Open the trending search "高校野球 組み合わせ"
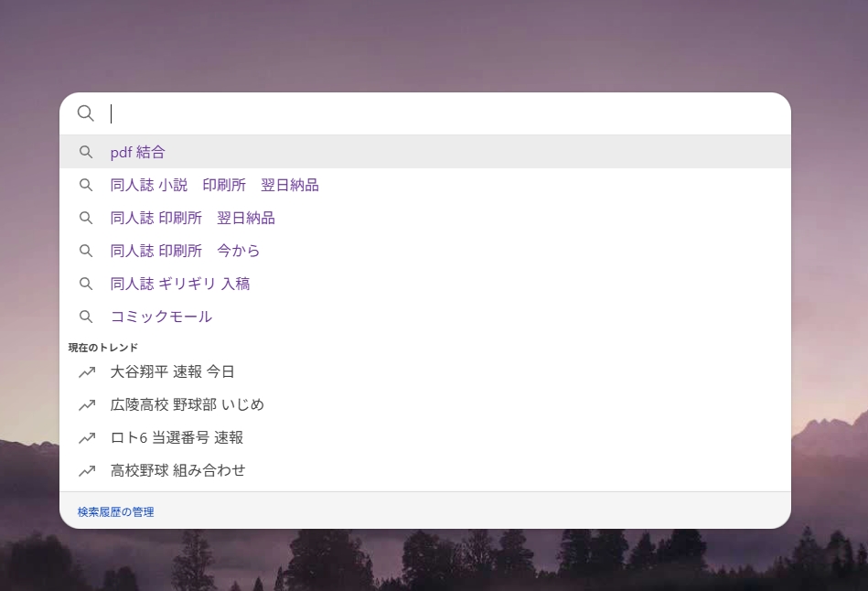Image resolution: width=868 pixels, height=591 pixels. click(x=177, y=470)
